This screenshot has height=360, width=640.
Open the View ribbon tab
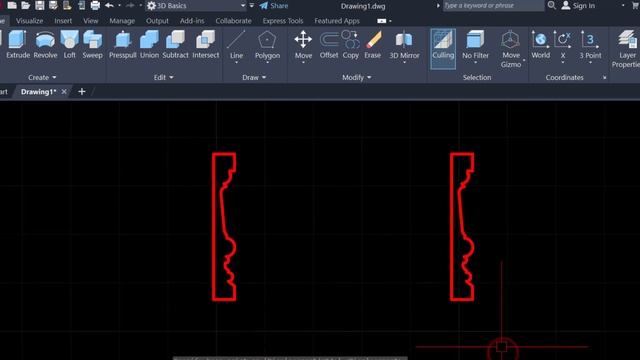(x=91, y=21)
